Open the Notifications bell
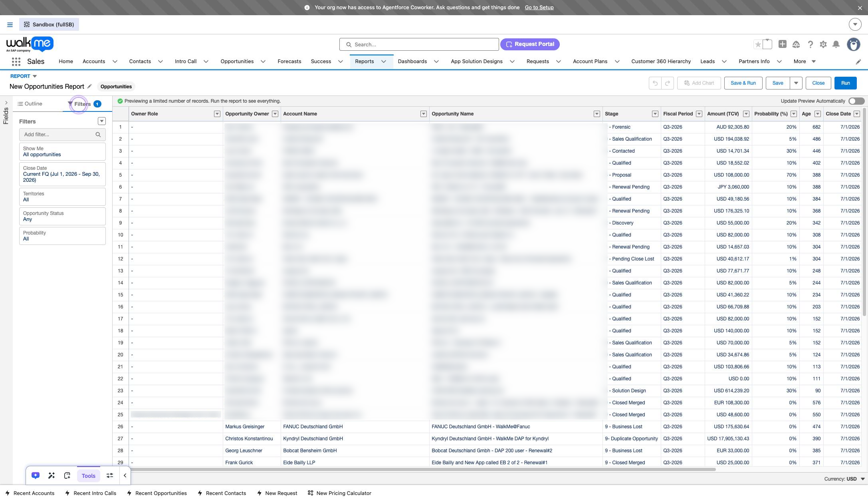The width and height of the screenshot is (868, 501). tap(836, 44)
